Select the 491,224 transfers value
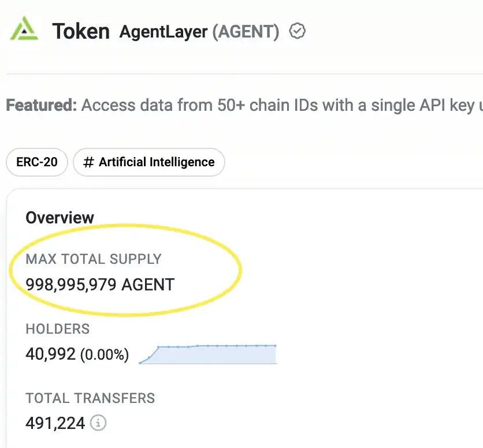 point(55,423)
